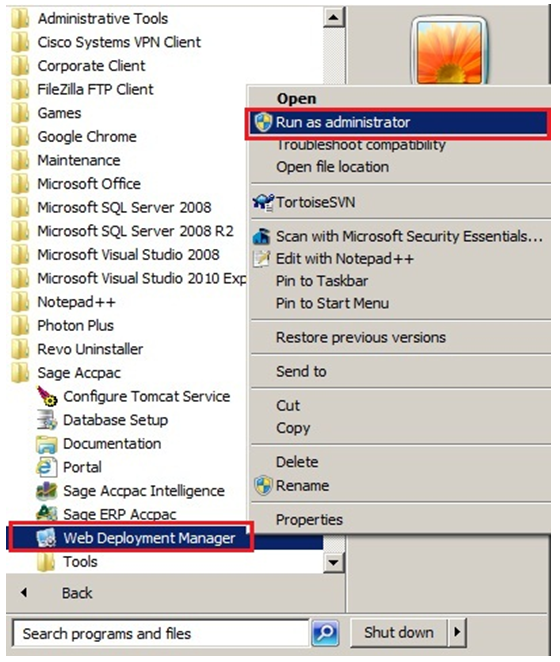
Task: Open the Configure Tomcat Service icon
Action: 47,396
